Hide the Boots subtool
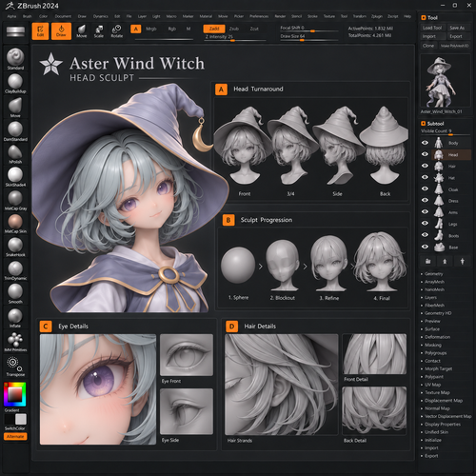The width and height of the screenshot is (476, 476). [425, 235]
